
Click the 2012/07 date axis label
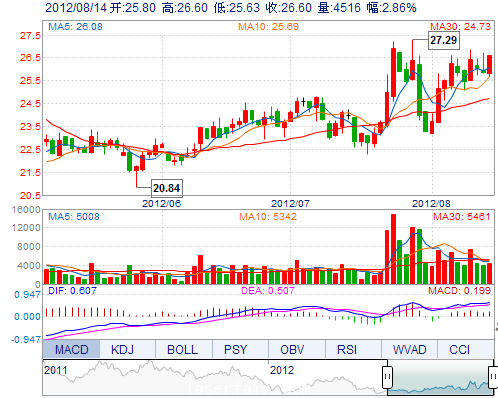click(290, 203)
